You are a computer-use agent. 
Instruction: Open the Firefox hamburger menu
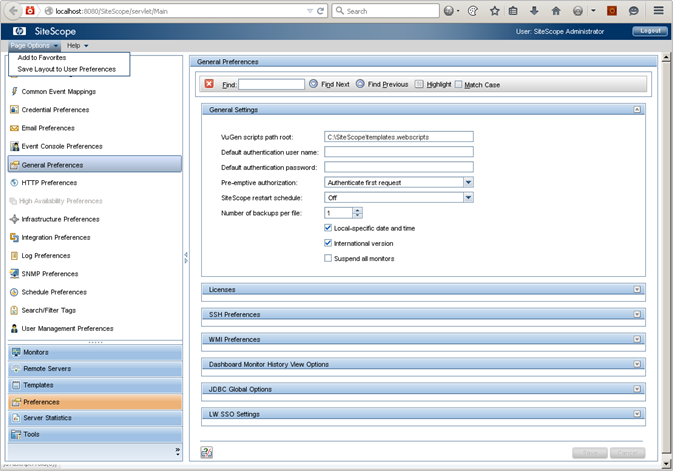point(659,11)
